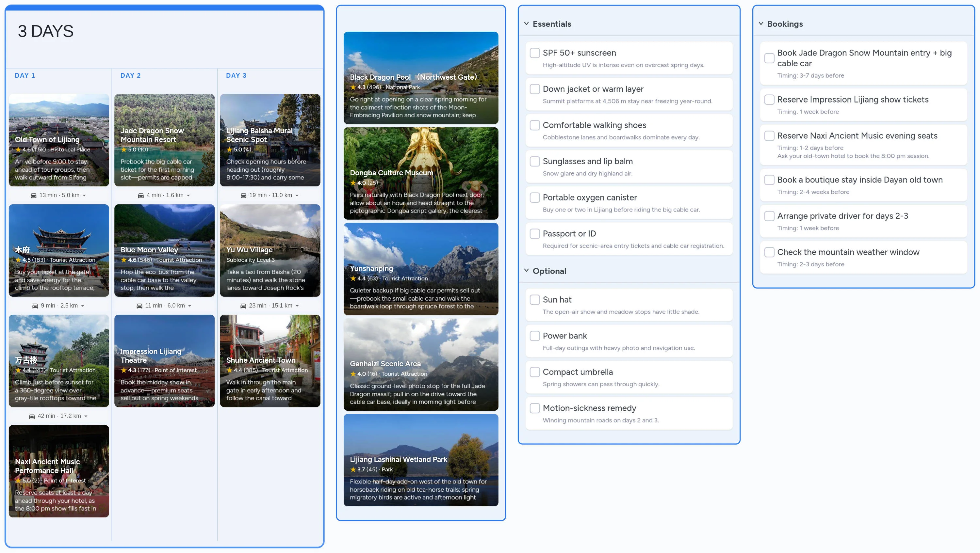Open Blue Moon Valley card
The height and width of the screenshot is (553, 980).
pyautogui.click(x=164, y=250)
